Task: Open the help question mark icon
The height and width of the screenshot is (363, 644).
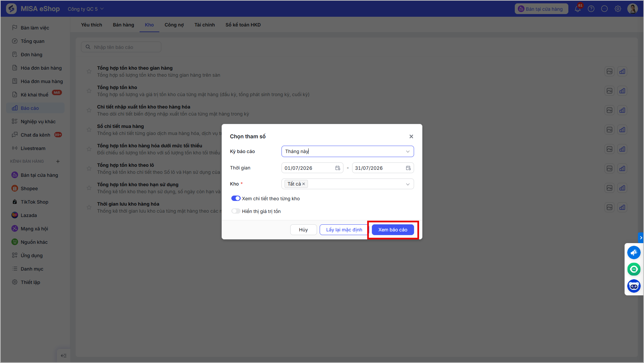Action: (591, 9)
